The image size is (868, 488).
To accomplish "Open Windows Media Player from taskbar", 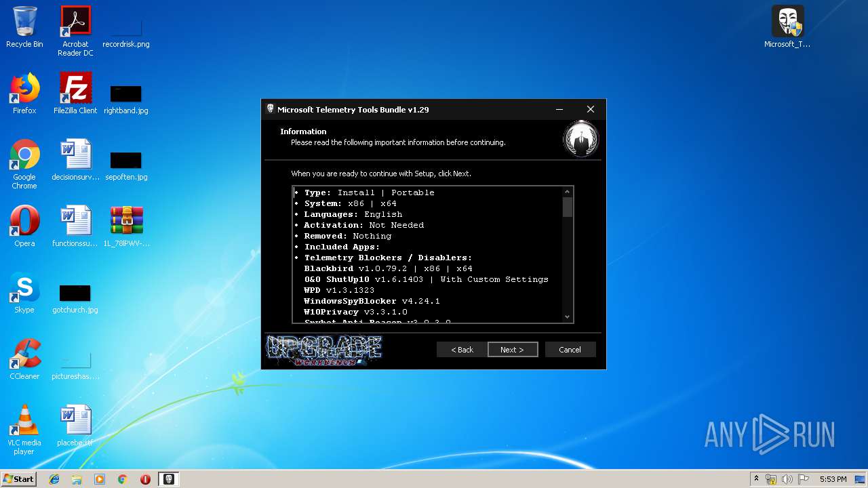I will click(x=100, y=479).
